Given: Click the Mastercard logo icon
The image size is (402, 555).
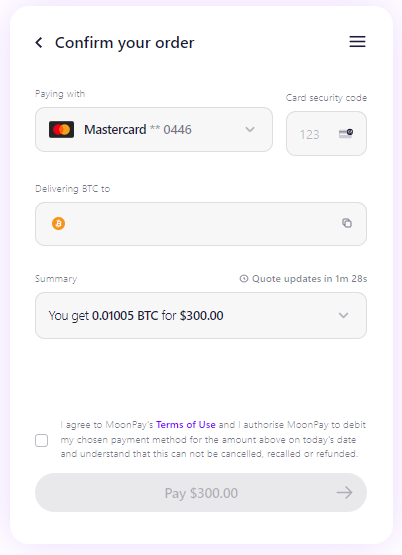Looking at the screenshot, I should [62, 130].
